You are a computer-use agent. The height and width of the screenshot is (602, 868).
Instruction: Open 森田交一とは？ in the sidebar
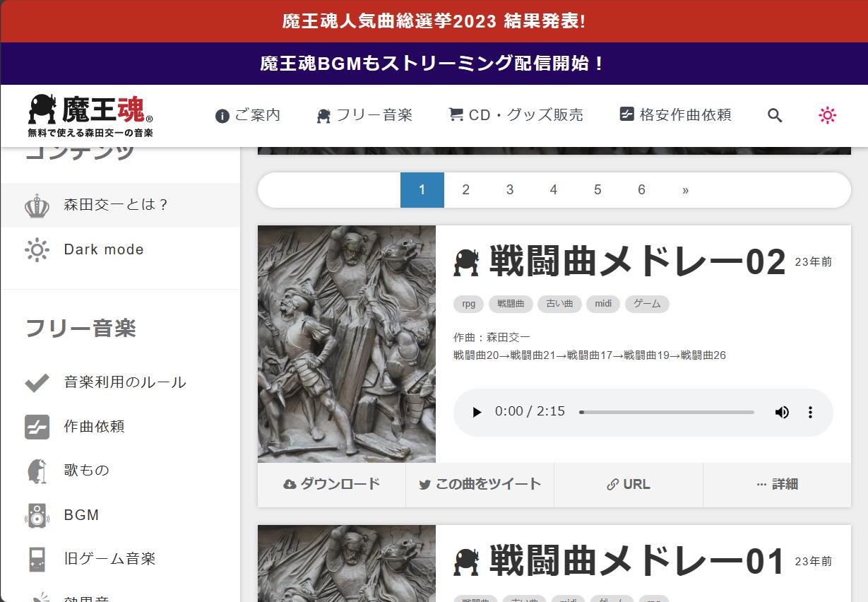point(120,205)
